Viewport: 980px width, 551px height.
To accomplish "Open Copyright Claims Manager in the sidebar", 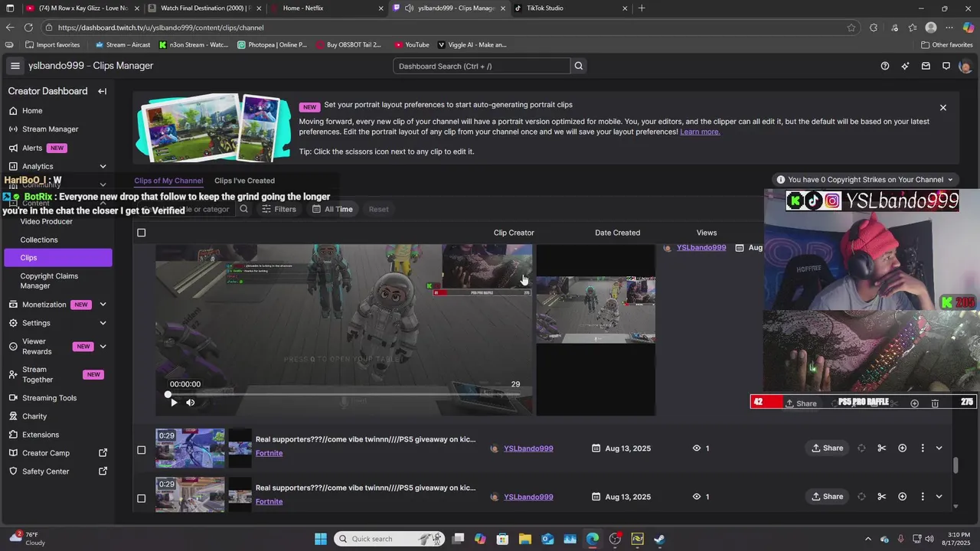I will coord(58,281).
